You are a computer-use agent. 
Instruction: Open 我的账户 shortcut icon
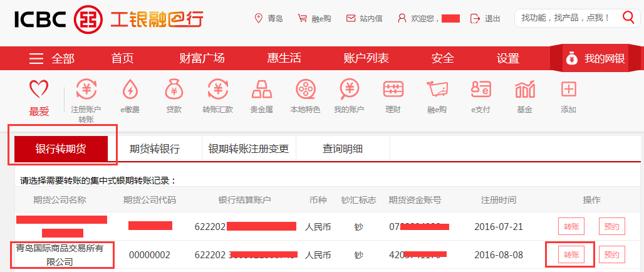tap(349, 89)
